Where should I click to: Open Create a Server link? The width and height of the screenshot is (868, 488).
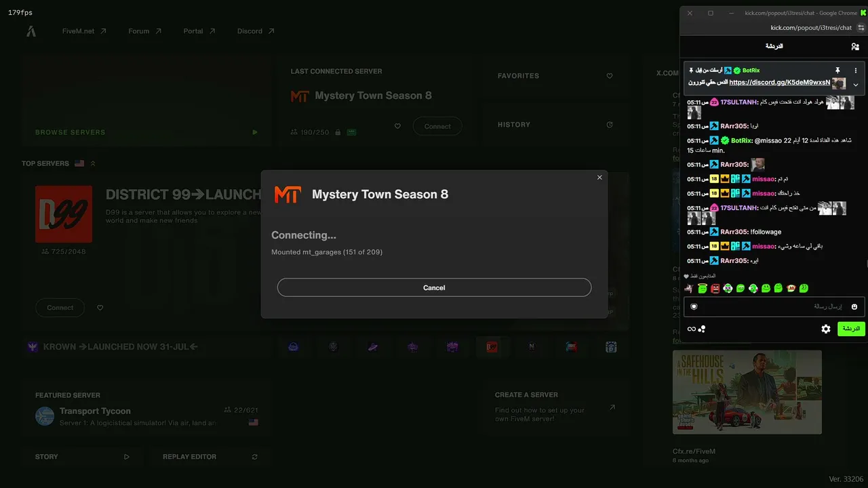tap(555, 408)
